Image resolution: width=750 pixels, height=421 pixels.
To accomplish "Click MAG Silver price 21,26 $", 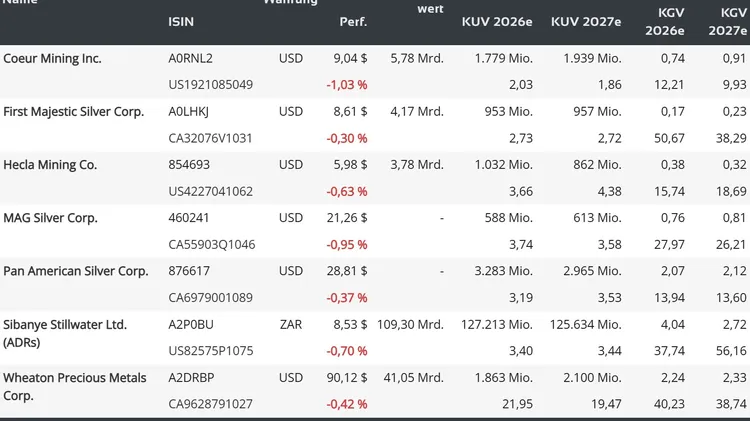I will [347, 218].
